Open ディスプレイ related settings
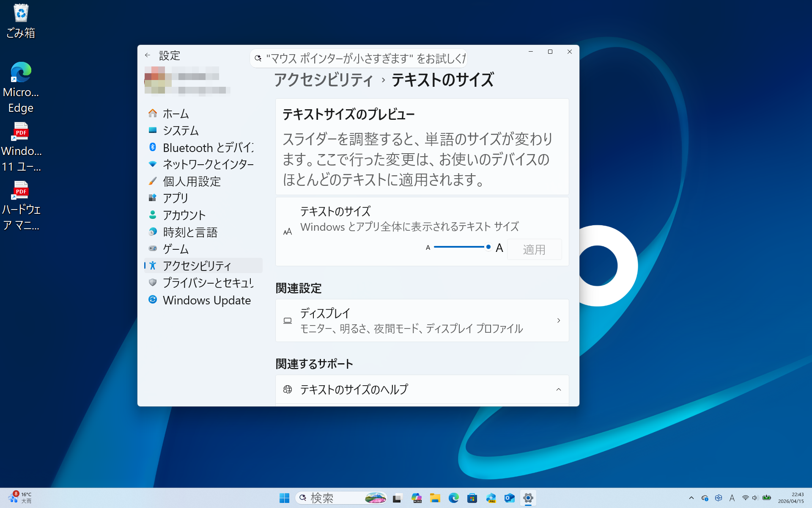812x508 pixels. tap(422, 320)
